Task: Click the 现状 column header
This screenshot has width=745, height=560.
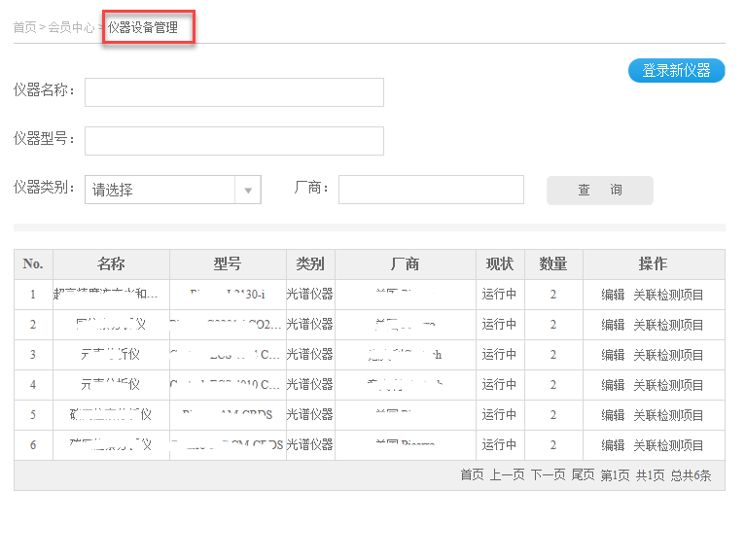Action: coord(500,264)
